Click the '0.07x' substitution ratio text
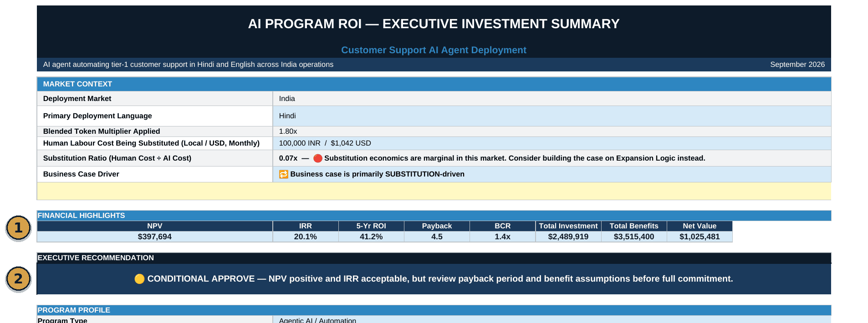Image resolution: width=868 pixels, height=323 pixels. click(288, 158)
